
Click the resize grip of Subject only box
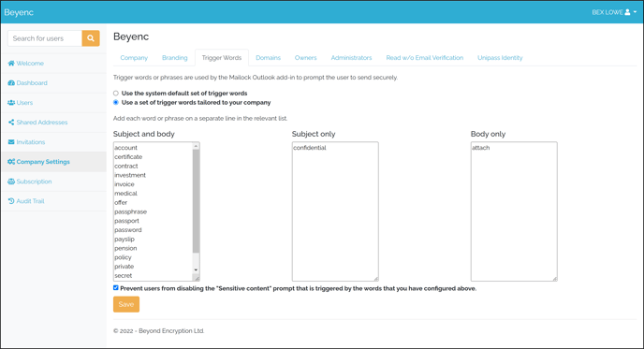[375, 279]
